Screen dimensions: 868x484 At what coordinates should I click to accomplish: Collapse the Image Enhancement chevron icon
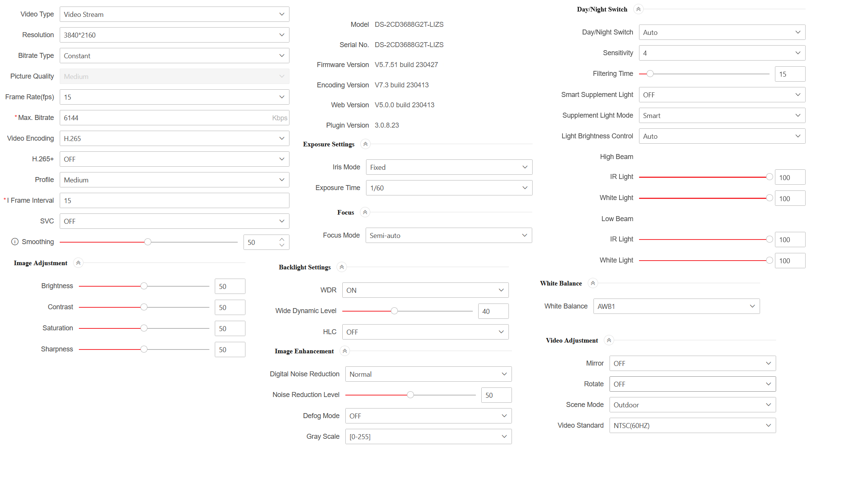coord(345,351)
